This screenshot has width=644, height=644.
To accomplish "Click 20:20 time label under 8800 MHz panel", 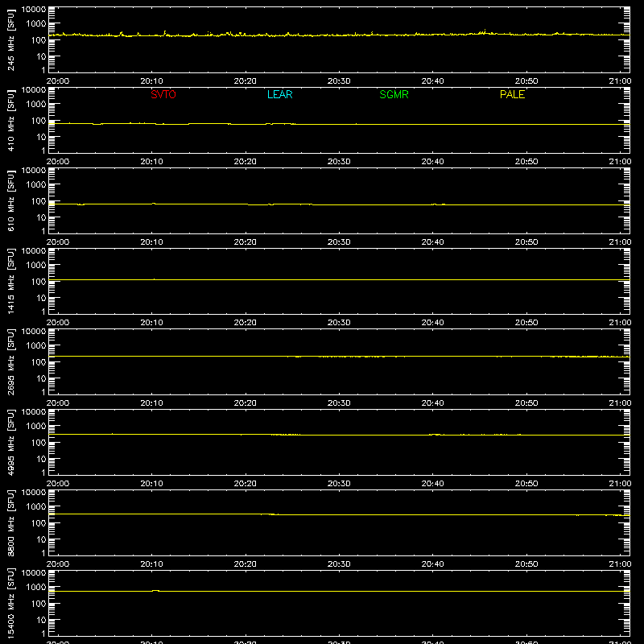I will [x=246, y=564].
